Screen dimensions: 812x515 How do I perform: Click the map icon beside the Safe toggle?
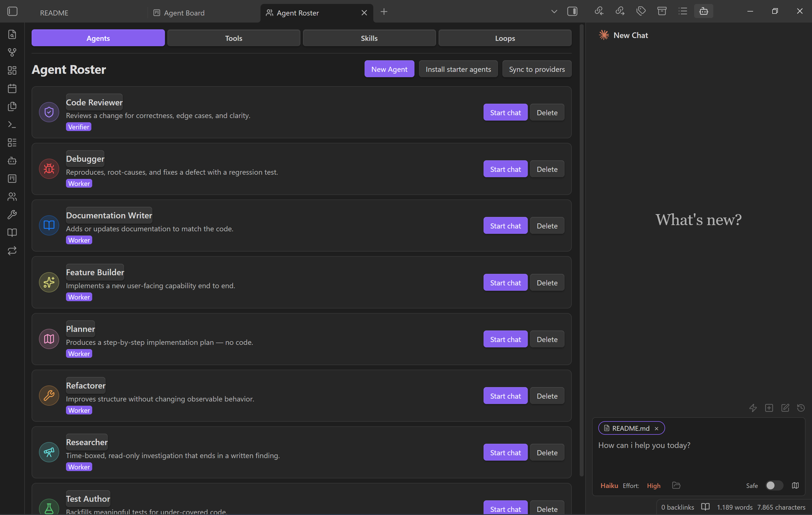pos(795,485)
